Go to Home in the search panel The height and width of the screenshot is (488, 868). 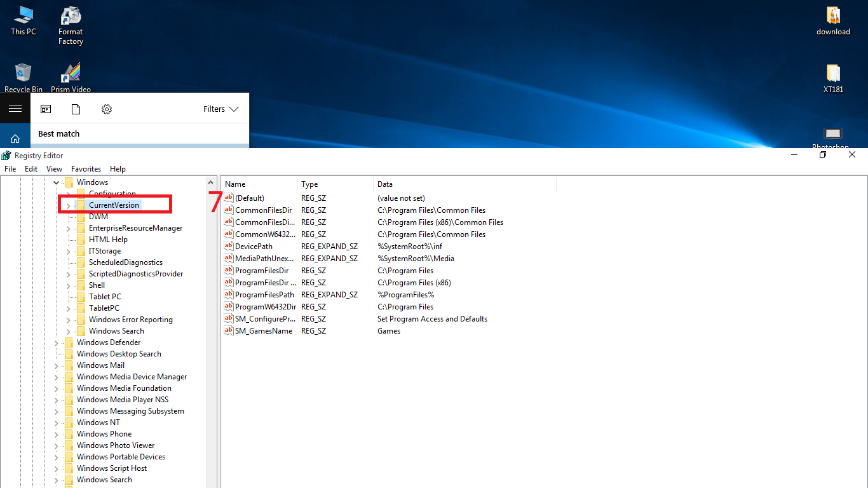coord(15,139)
